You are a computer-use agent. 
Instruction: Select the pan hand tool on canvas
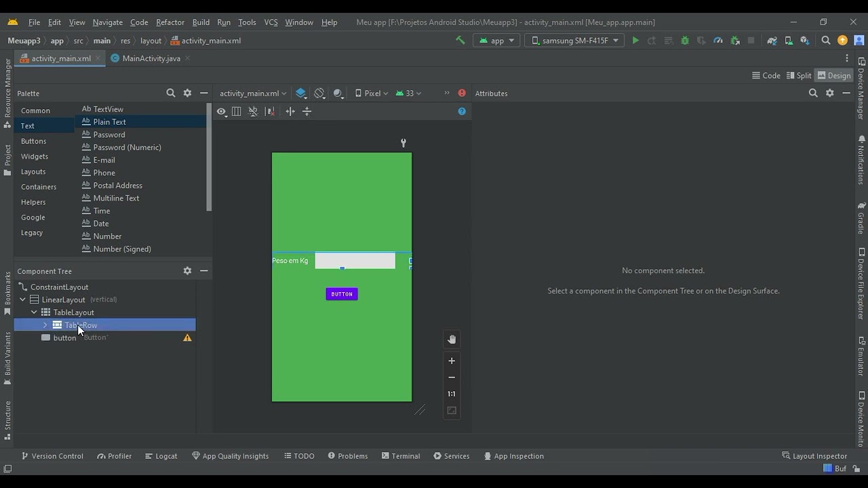pyautogui.click(x=452, y=340)
